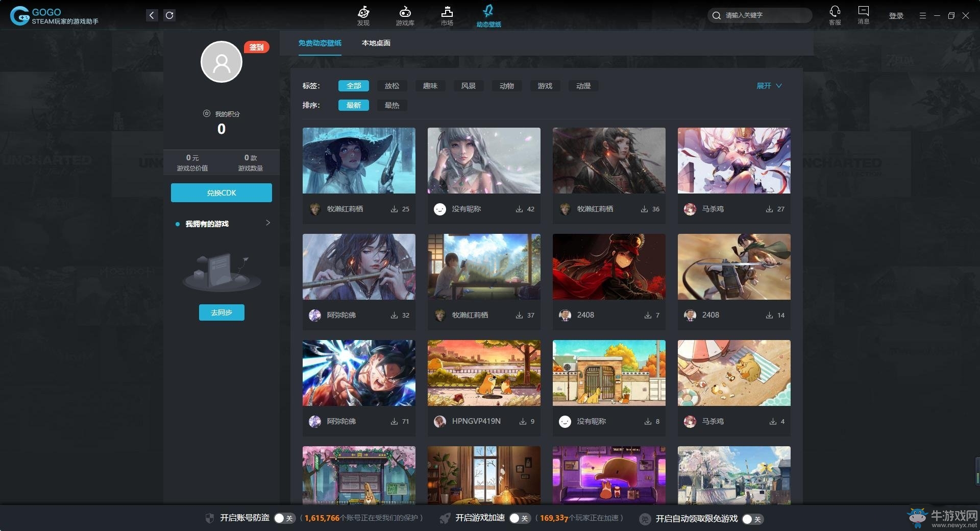Viewport: 980px width, 531px height.
Task: Click download icon on wallpaper with 25 downloads
Action: [x=394, y=209]
